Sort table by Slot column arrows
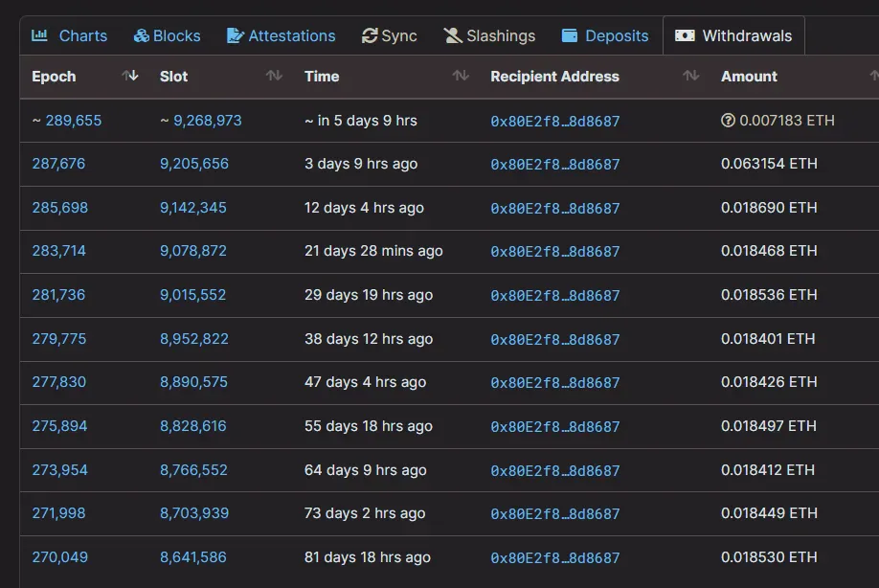 tap(274, 76)
